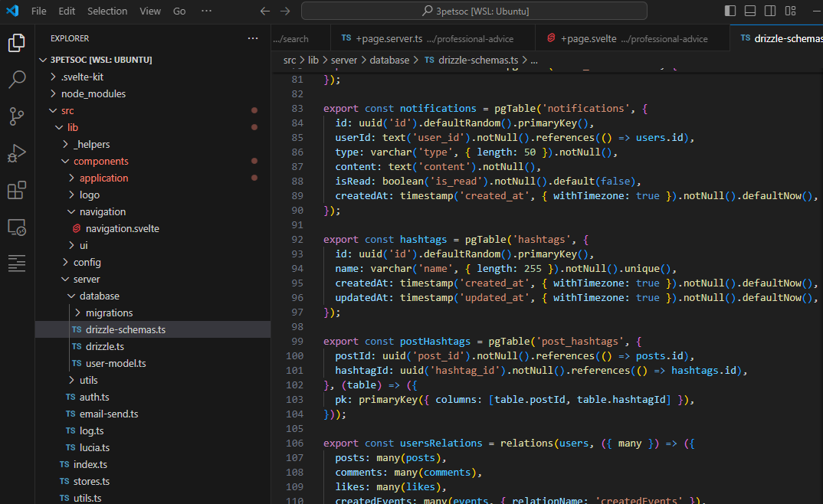The height and width of the screenshot is (504, 823).
Task: Toggle the bottom panel visibility
Action: tap(751, 10)
